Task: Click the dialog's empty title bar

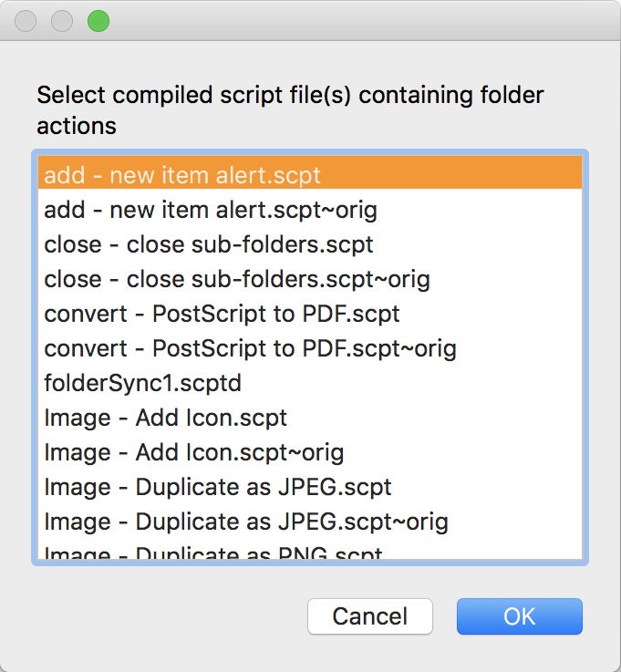Action: tap(347, 21)
